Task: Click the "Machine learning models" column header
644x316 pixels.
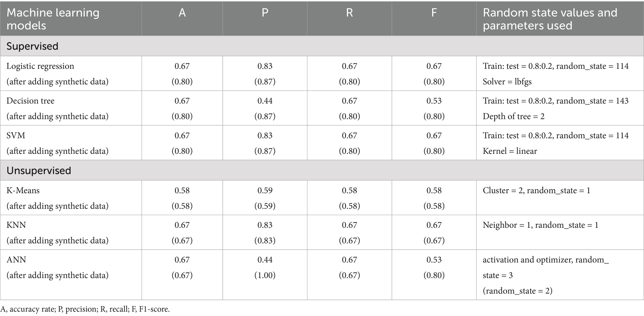Action: (53, 19)
